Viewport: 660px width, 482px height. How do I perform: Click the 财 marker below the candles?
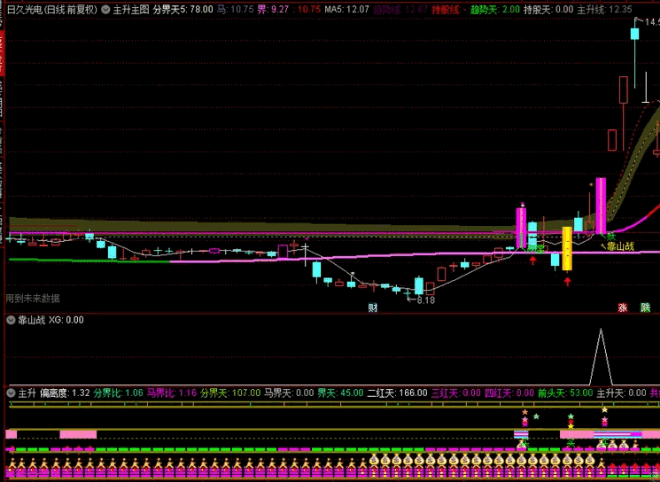[373, 308]
